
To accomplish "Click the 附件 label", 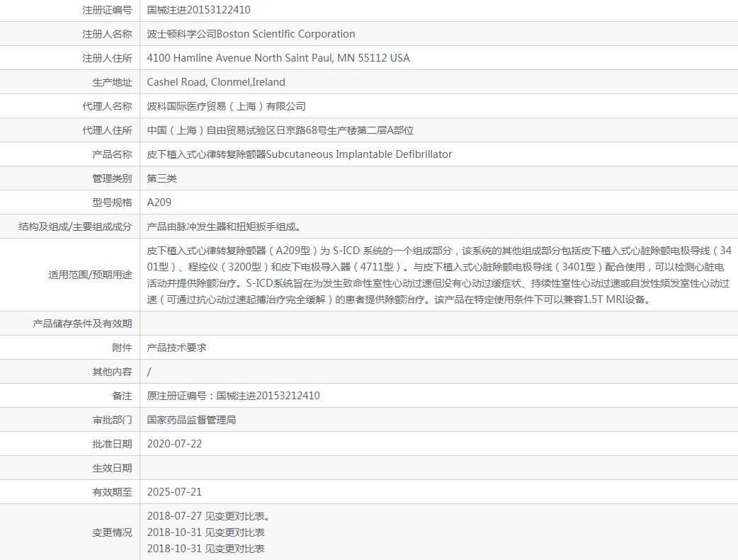I will point(122,348).
